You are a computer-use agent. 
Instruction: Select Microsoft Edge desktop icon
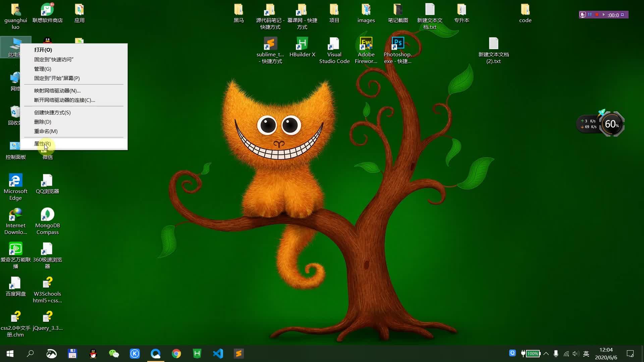pyautogui.click(x=15, y=187)
